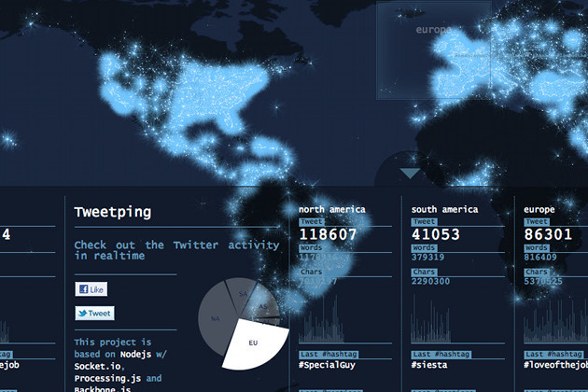The image size is (588, 392).
Task: Click the Tweetping title
Action: click(113, 213)
